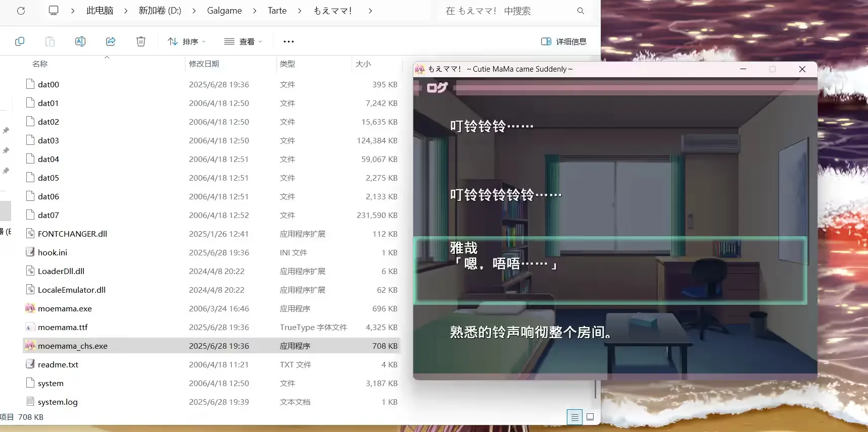Click the TXT 文件 type cell
Image resolution: width=868 pixels, height=432 pixels.
point(296,364)
